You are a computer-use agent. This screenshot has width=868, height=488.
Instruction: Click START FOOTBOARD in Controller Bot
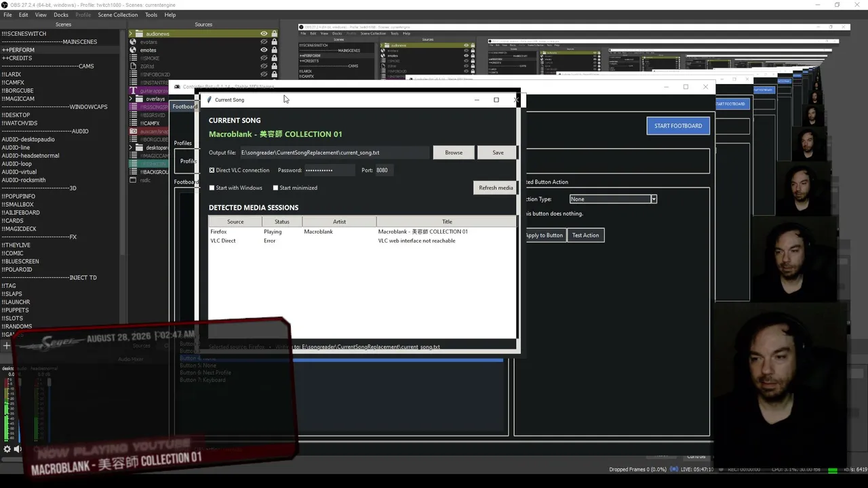click(x=678, y=125)
